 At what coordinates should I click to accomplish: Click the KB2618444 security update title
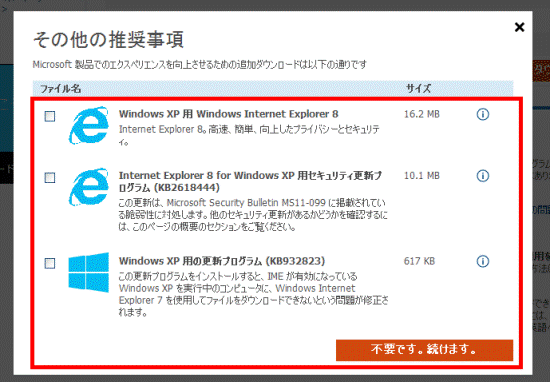pos(250,182)
